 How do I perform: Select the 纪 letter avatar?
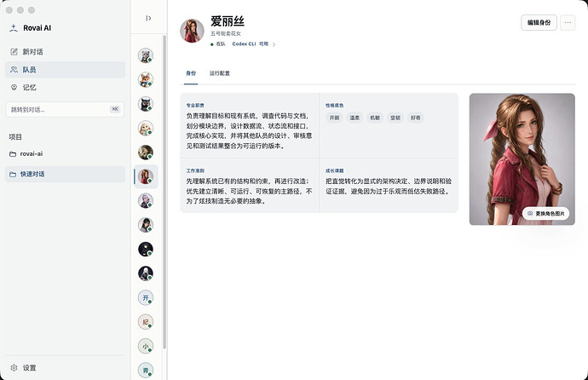[x=146, y=321]
